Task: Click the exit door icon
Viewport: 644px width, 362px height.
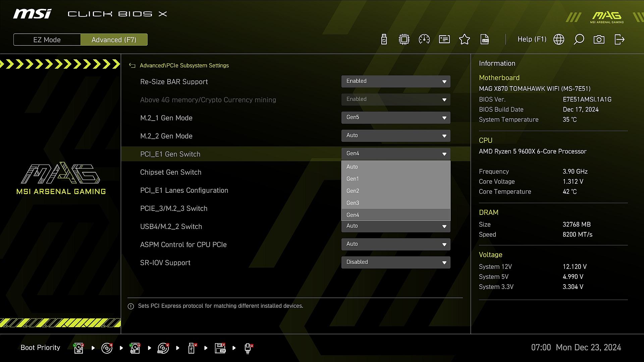Action: (619, 40)
